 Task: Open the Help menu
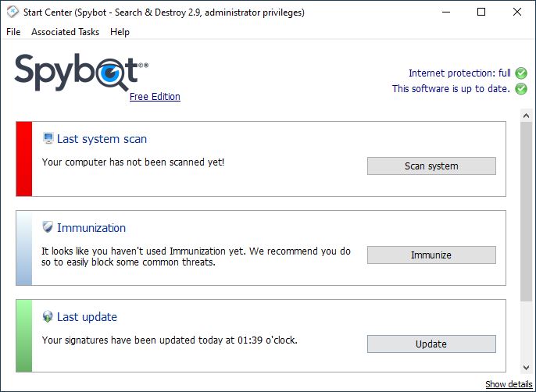(x=120, y=32)
